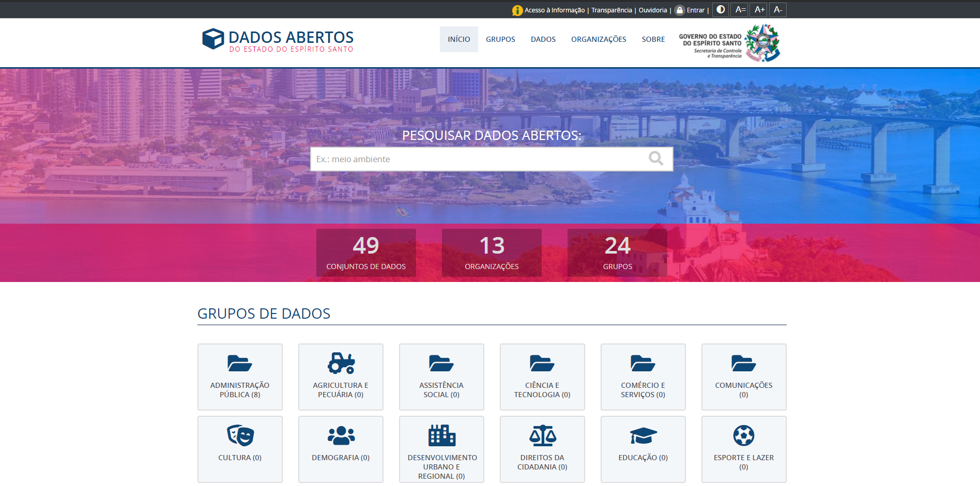Viewport: 980px width, 486px height.
Task: Click the Cultura theater masks icon
Action: point(239,436)
